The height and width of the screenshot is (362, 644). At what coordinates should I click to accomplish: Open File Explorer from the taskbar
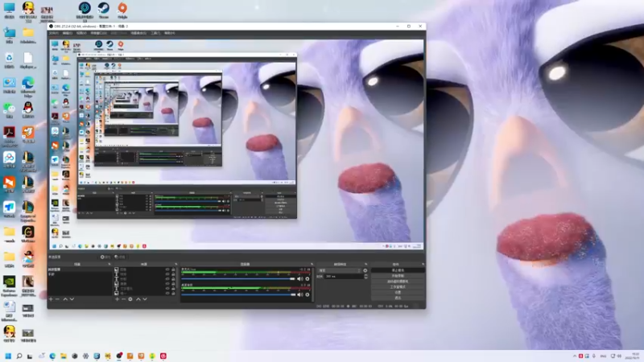pos(64,356)
